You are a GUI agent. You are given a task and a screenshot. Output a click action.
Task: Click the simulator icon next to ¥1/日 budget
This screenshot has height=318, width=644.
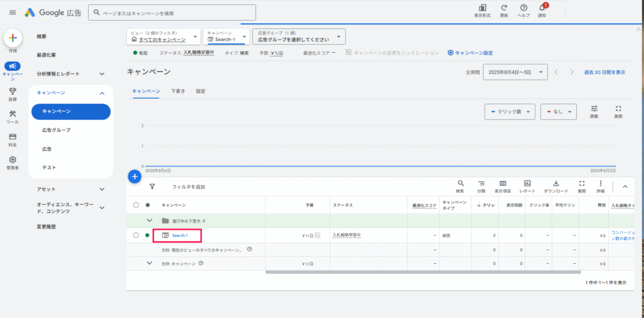click(318, 235)
